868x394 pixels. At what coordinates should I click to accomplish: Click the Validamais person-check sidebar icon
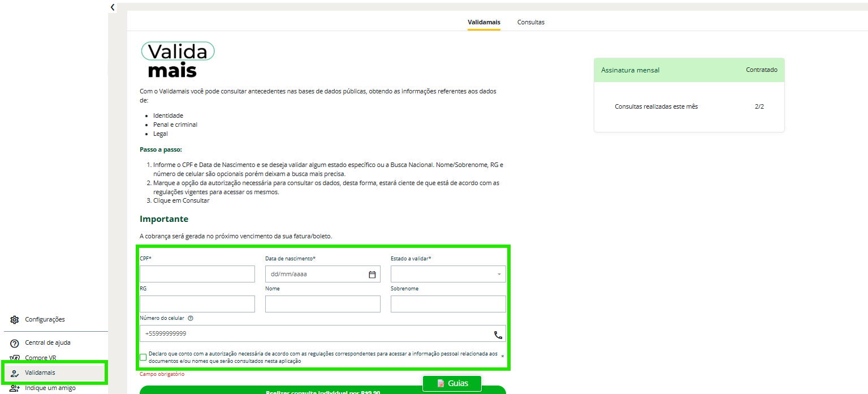click(x=15, y=373)
